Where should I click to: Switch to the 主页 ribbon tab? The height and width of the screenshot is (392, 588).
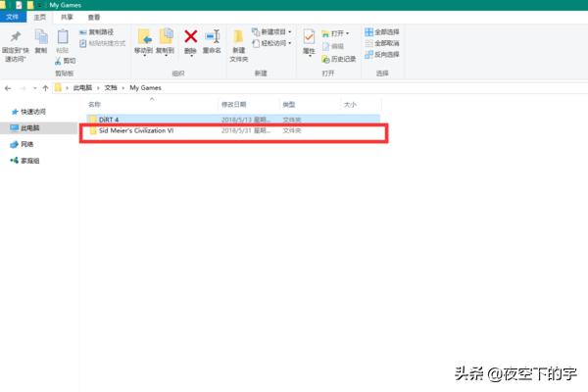click(40, 18)
